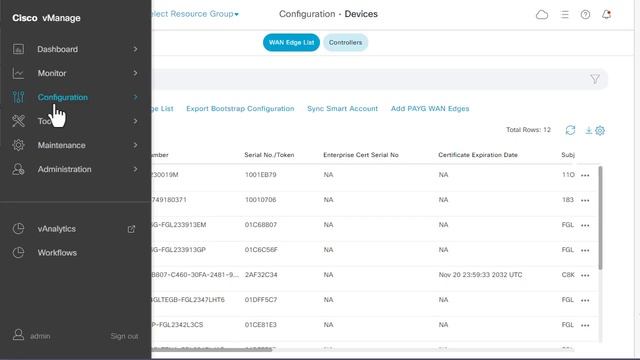Expand the Configuration submenu arrow
The image size is (640, 360).
tap(135, 97)
